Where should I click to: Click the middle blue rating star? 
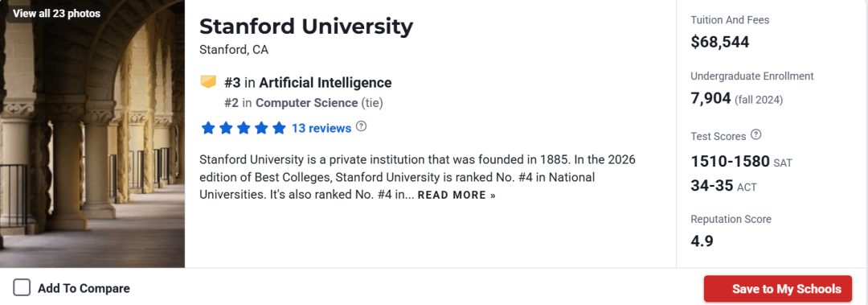point(244,128)
